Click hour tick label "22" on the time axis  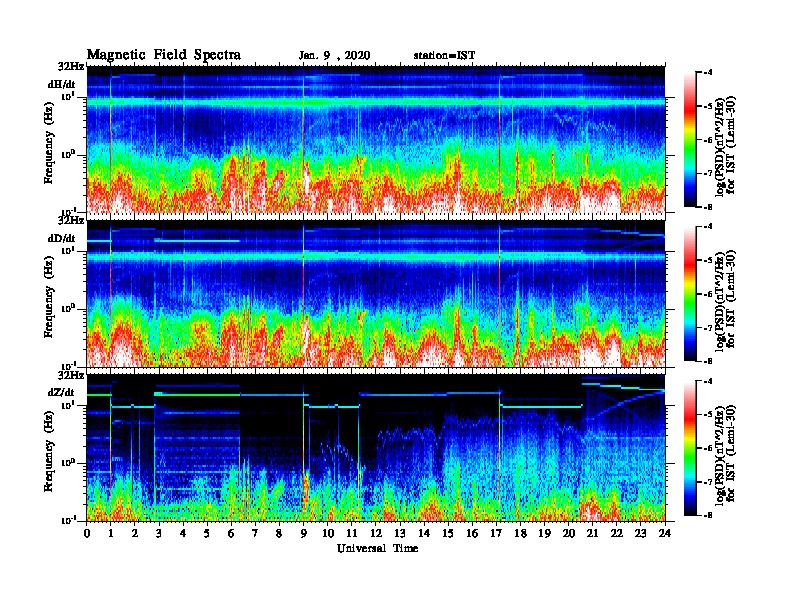point(617,533)
